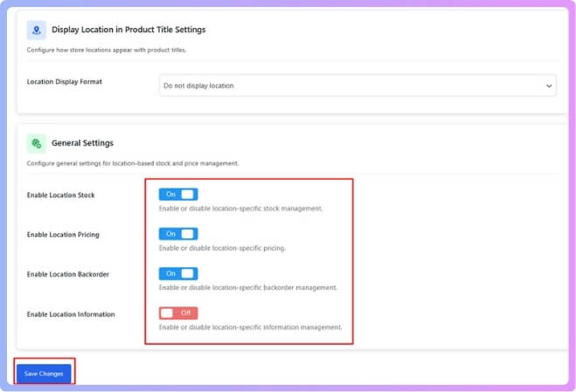Click the Save Changes button
The image size is (576, 392).
(x=44, y=374)
